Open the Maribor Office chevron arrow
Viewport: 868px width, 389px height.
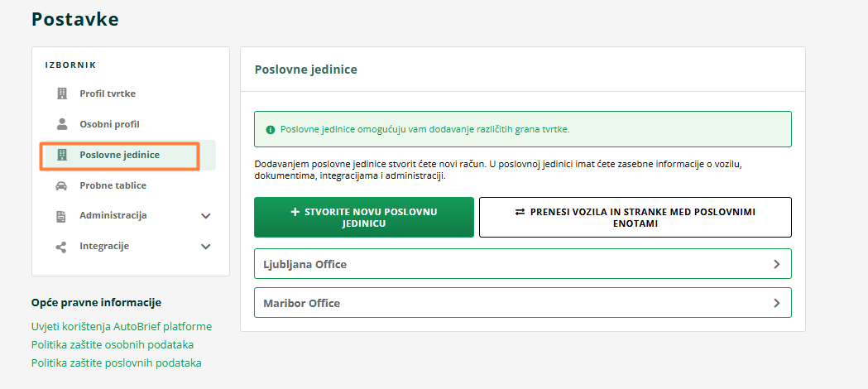pos(776,303)
